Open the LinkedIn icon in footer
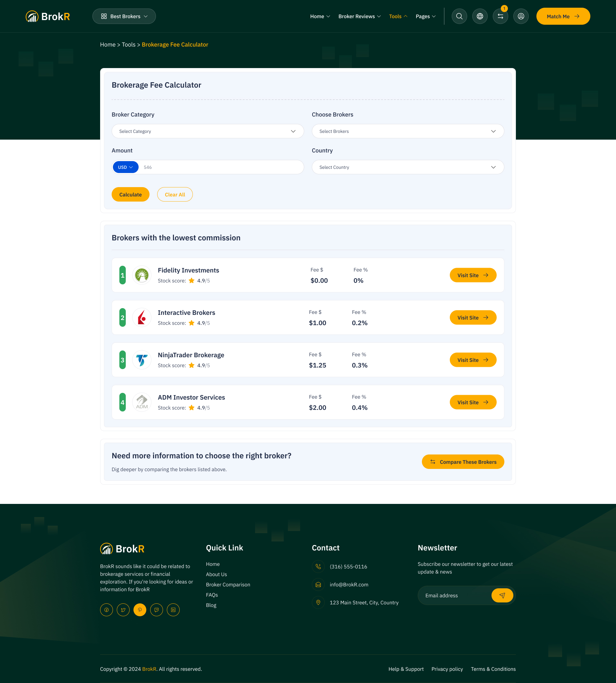 173,610
